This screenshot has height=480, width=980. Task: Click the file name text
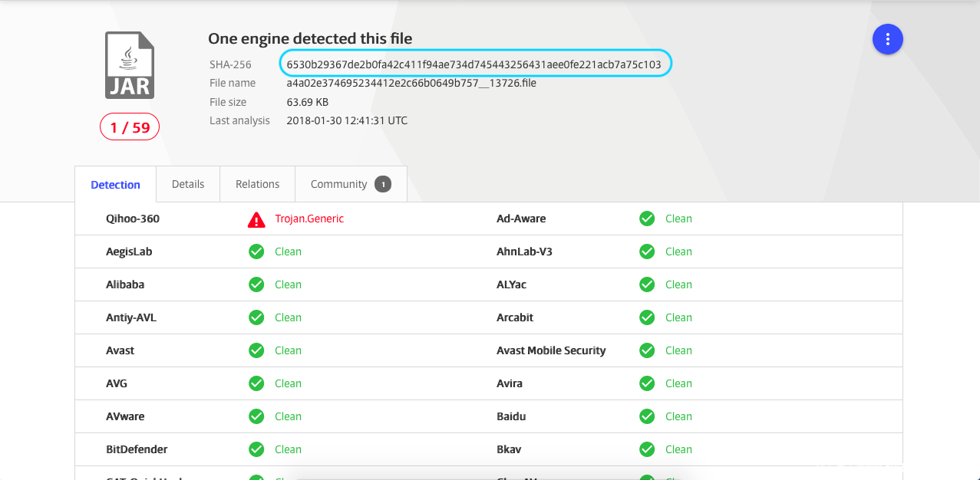click(x=411, y=83)
